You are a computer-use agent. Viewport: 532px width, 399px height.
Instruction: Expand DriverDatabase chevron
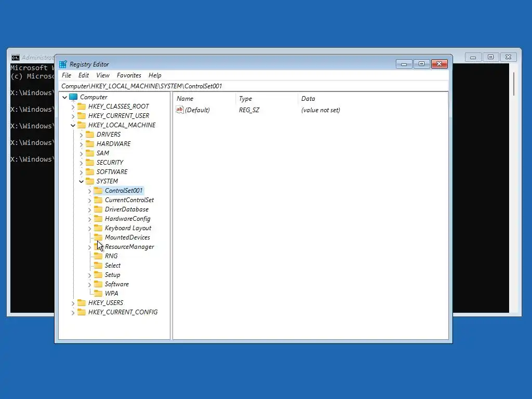[x=89, y=210]
